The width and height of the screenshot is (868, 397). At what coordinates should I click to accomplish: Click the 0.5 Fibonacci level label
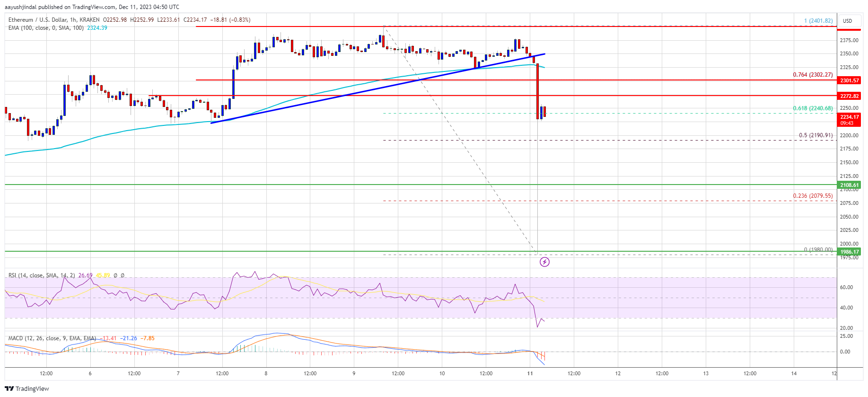tap(815, 135)
